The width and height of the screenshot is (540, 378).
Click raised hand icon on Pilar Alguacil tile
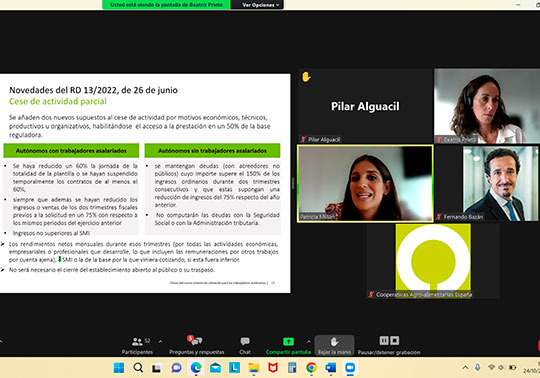[x=306, y=77]
